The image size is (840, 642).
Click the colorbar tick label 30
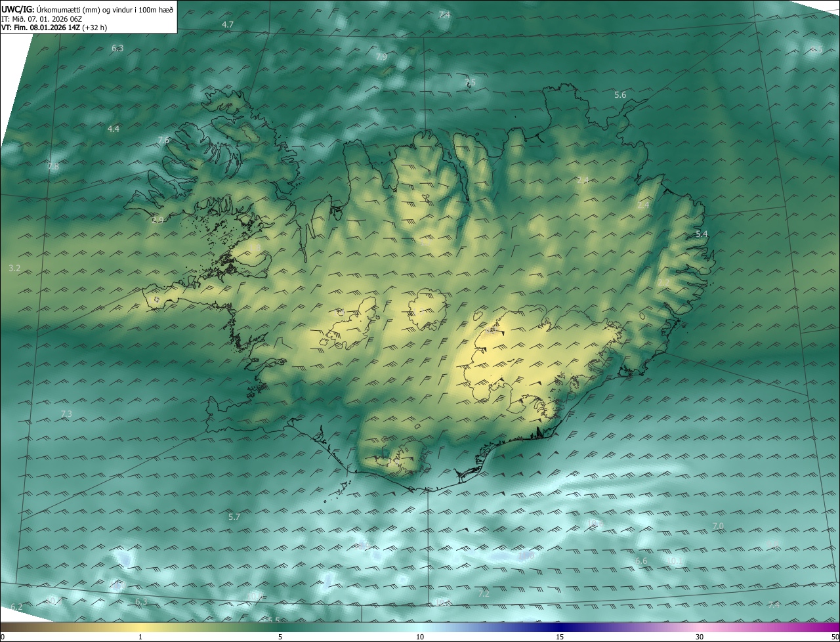[x=700, y=637]
